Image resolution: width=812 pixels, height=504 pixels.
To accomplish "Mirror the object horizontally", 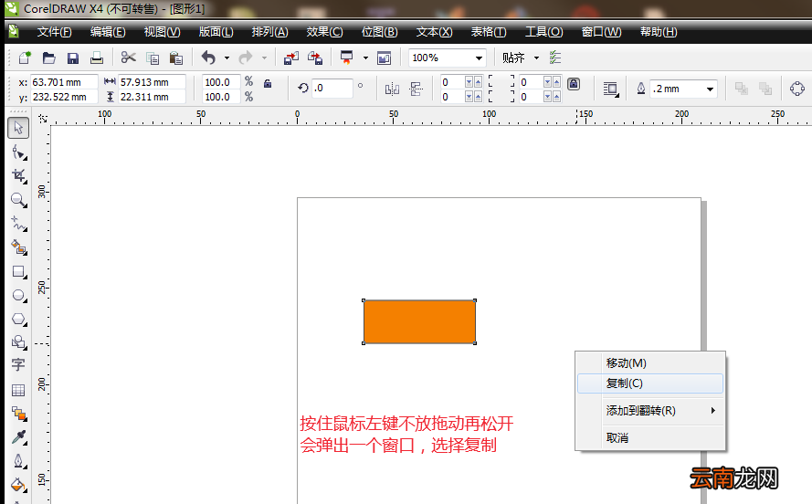I will point(392,89).
